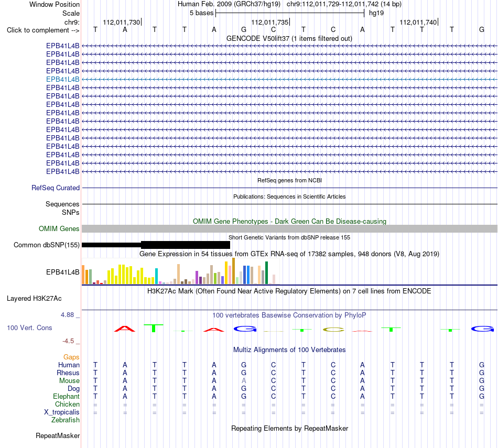Click the '5 bases' scale label
The width and height of the screenshot is (498, 448).
point(202,13)
